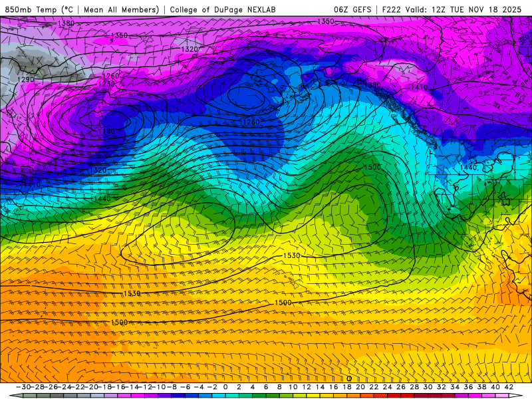532x399 pixels.
Task: Select the -26 legend value
Action: tap(51, 387)
